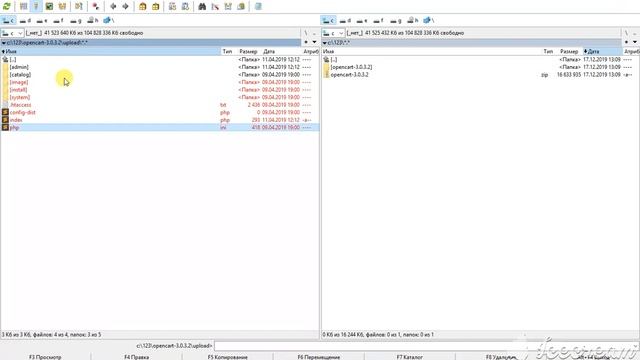Click the multi-rename tool toolbar icon
Viewport: 640px width, 360px height.
pos(215,6)
